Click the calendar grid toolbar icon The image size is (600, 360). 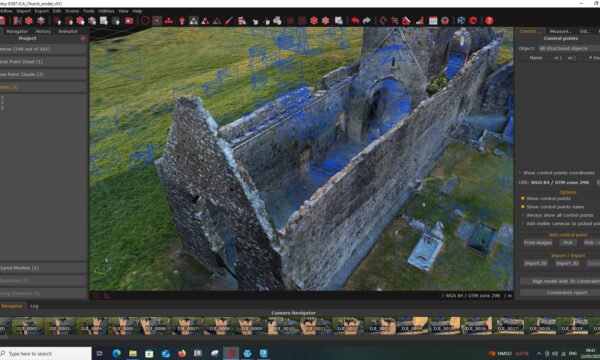[433, 21]
